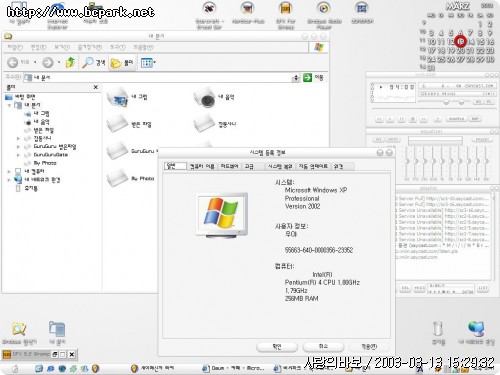Click 취소 (Cancel) button in System Properties
This screenshot has width=500, height=375.
point(323,347)
